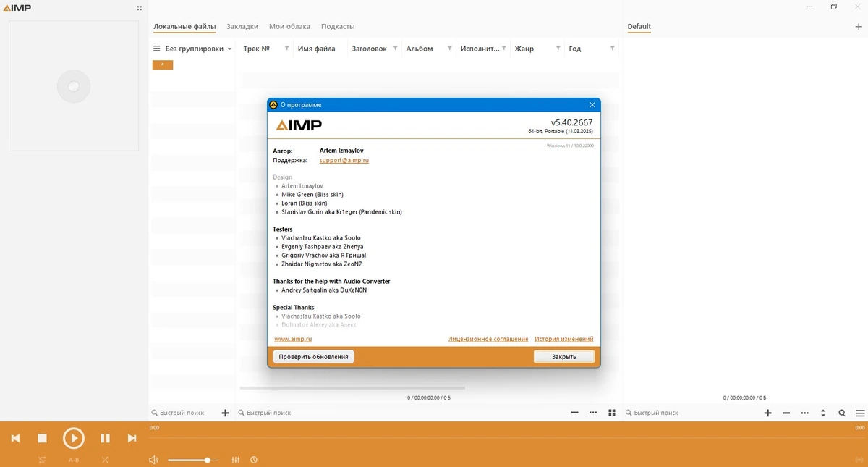Image resolution: width=868 pixels, height=467 pixels.
Task: Select the orange asterisk group item
Action: coord(162,64)
